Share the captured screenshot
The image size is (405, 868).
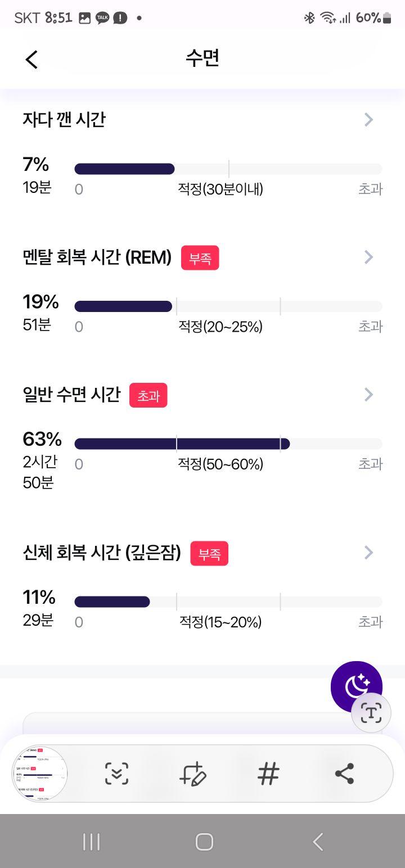click(344, 774)
